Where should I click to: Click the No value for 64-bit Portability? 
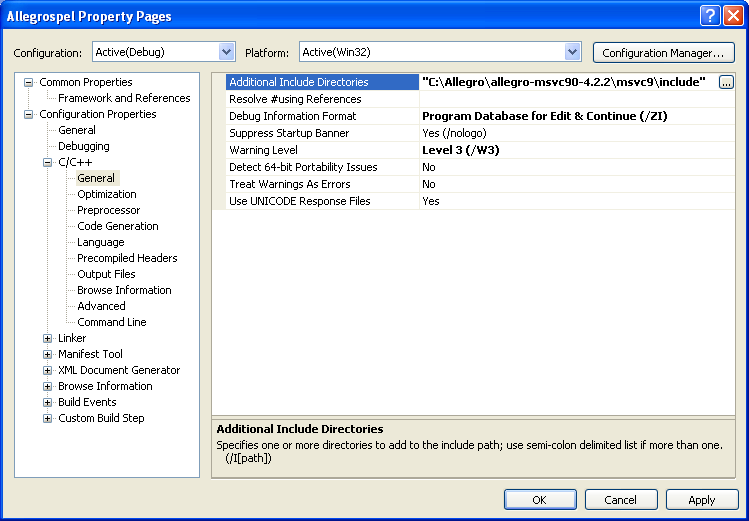577,167
